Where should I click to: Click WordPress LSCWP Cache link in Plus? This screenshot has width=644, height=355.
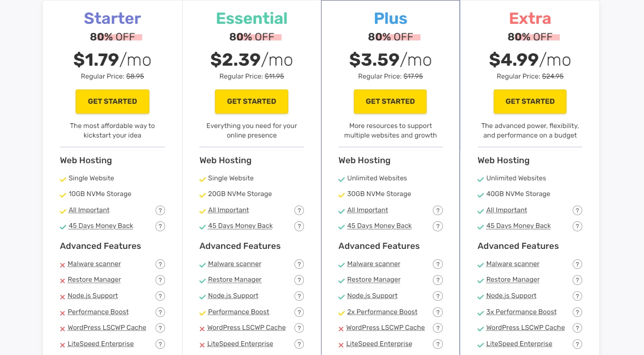385,328
